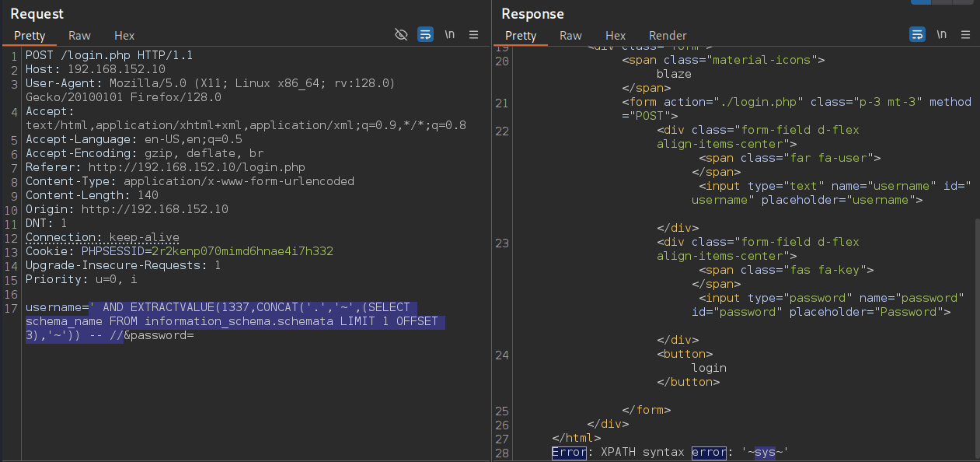This screenshot has width=980, height=462.
Task: Click the 'material-icons' span line in response
Action: [x=723, y=60]
